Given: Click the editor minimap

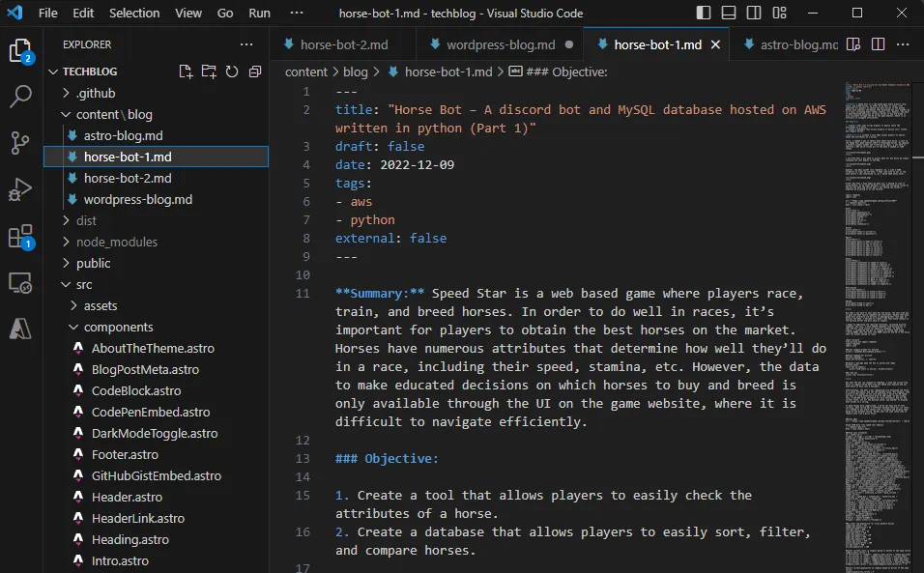Looking at the screenshot, I should (x=877, y=328).
